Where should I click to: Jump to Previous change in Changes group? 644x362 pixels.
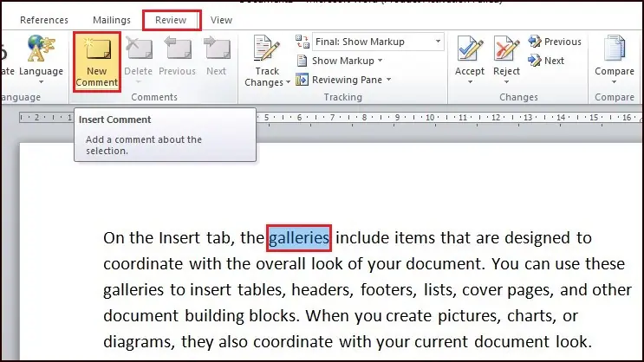(555, 42)
